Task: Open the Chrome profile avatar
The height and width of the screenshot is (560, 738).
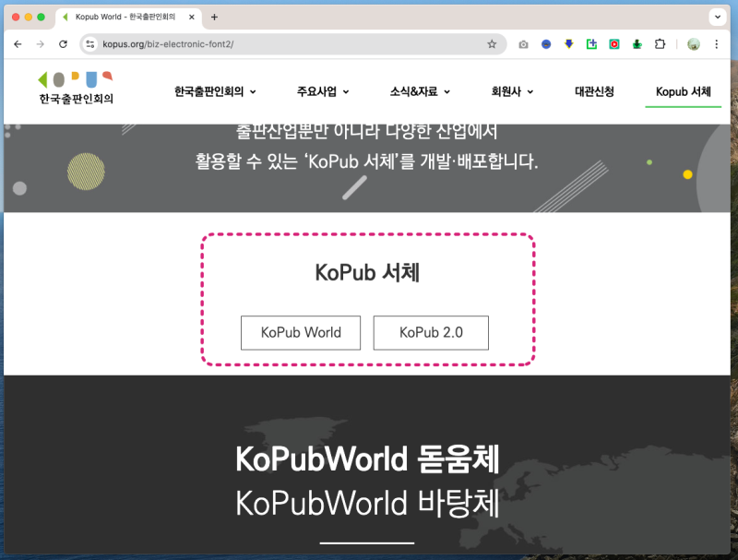Action: 694,44
